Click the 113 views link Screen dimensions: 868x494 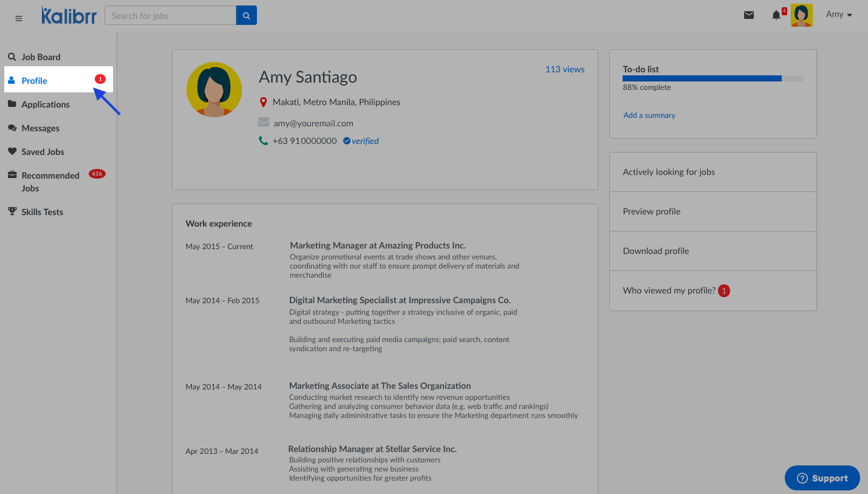564,69
